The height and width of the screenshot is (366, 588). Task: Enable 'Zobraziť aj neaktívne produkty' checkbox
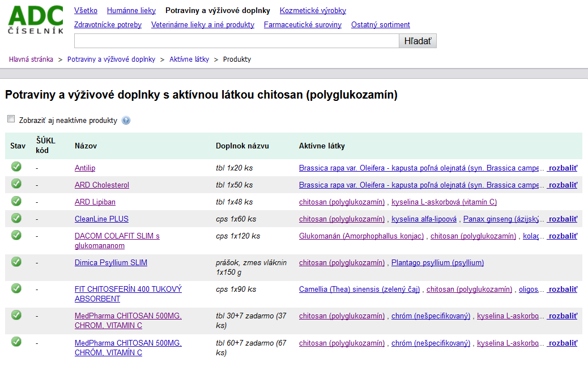11,119
